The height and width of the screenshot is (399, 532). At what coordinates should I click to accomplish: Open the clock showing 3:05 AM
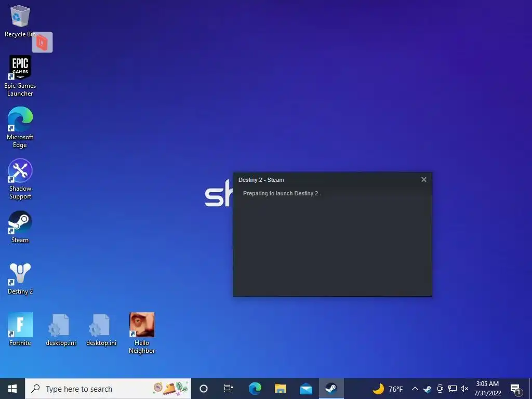coord(487,389)
